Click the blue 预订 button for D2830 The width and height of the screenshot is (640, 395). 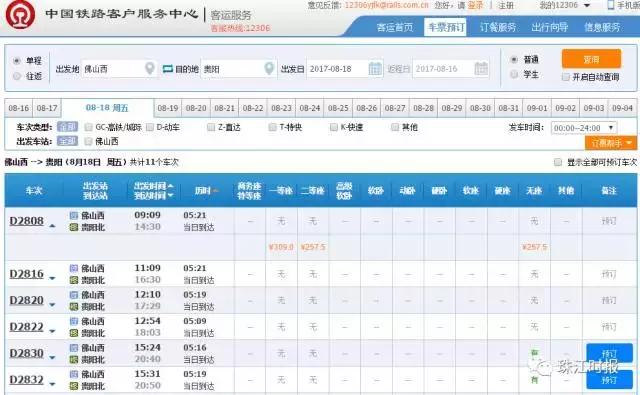(609, 353)
